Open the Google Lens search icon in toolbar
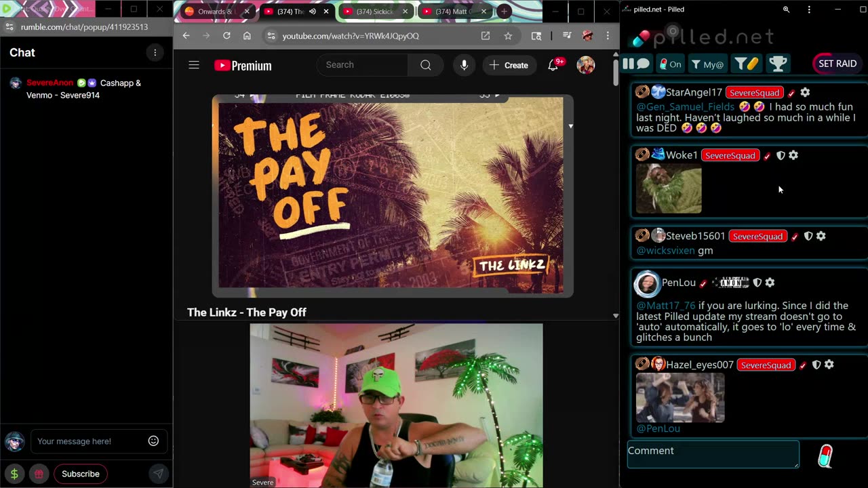The width and height of the screenshot is (868, 488). (x=536, y=36)
